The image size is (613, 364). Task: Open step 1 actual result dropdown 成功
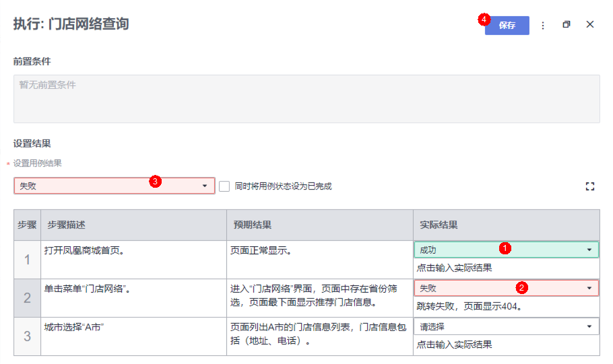[505, 250]
